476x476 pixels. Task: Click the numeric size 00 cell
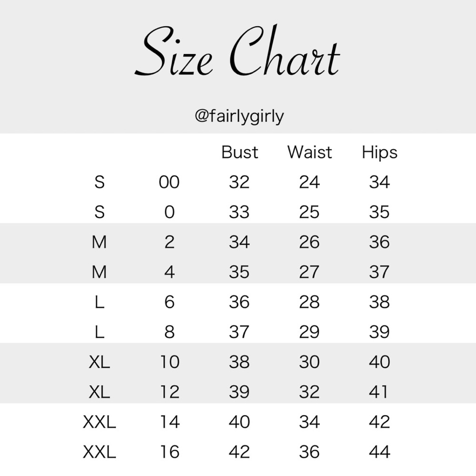point(169,182)
